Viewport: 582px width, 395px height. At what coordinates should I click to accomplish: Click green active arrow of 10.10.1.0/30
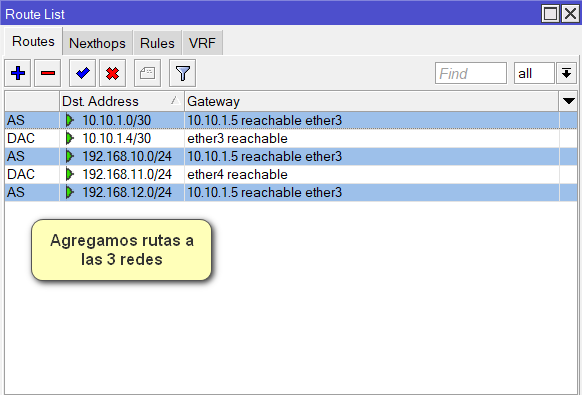(69, 120)
